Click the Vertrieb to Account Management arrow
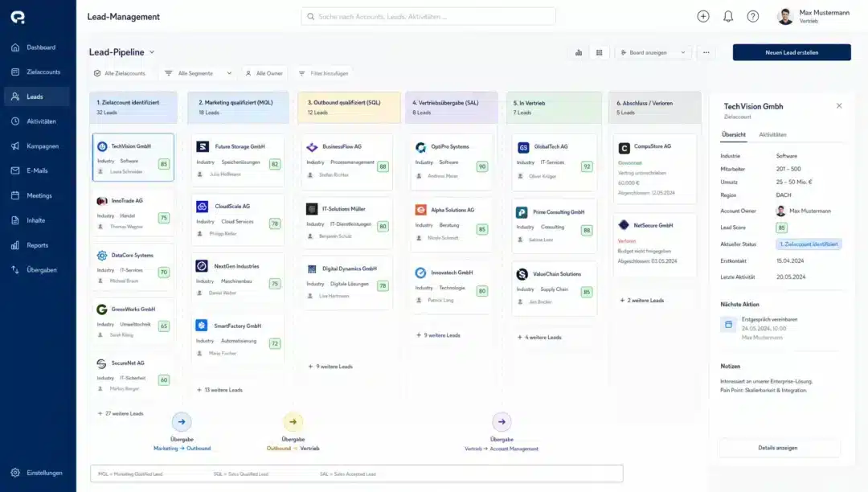Viewport: 868px width, 492px height. 502,422
